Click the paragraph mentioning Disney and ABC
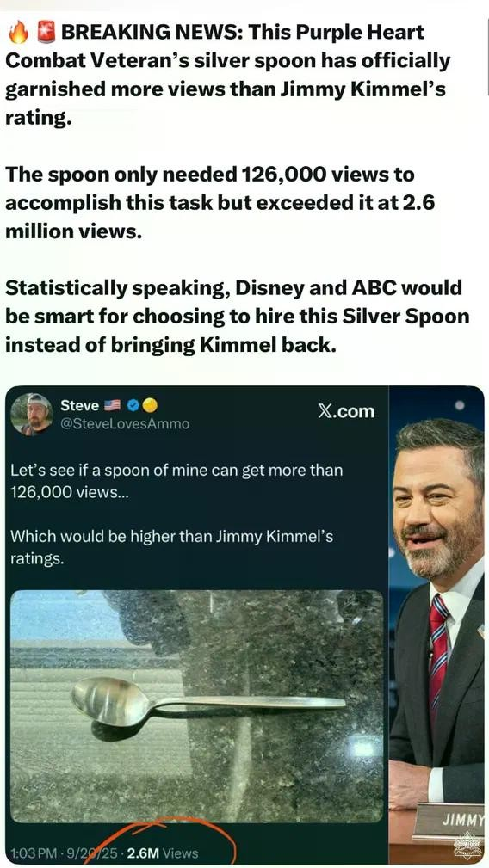Image resolution: width=489 pixels, height=868 pixels. [x=237, y=317]
